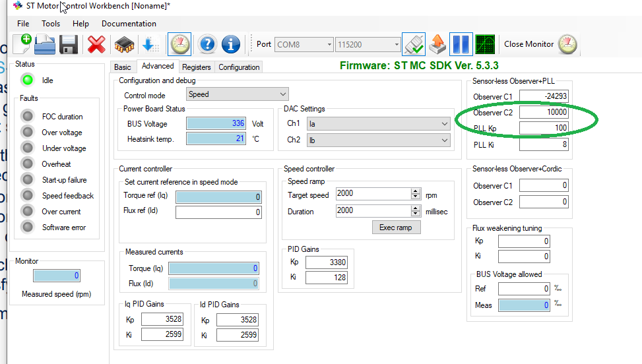Image resolution: width=642 pixels, height=364 pixels.
Task: Click the BUS Voltage allowed Ref field
Action: coord(524,289)
